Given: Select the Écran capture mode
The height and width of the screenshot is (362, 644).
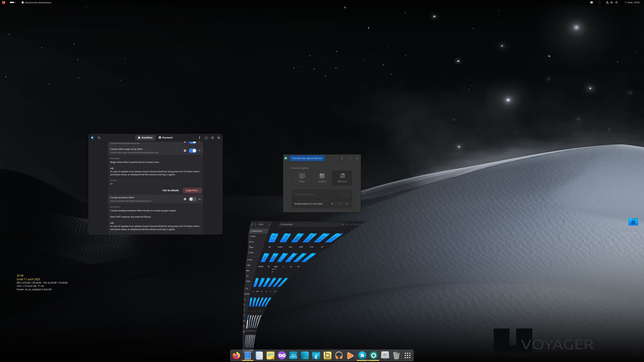Looking at the screenshot, I should click(302, 177).
